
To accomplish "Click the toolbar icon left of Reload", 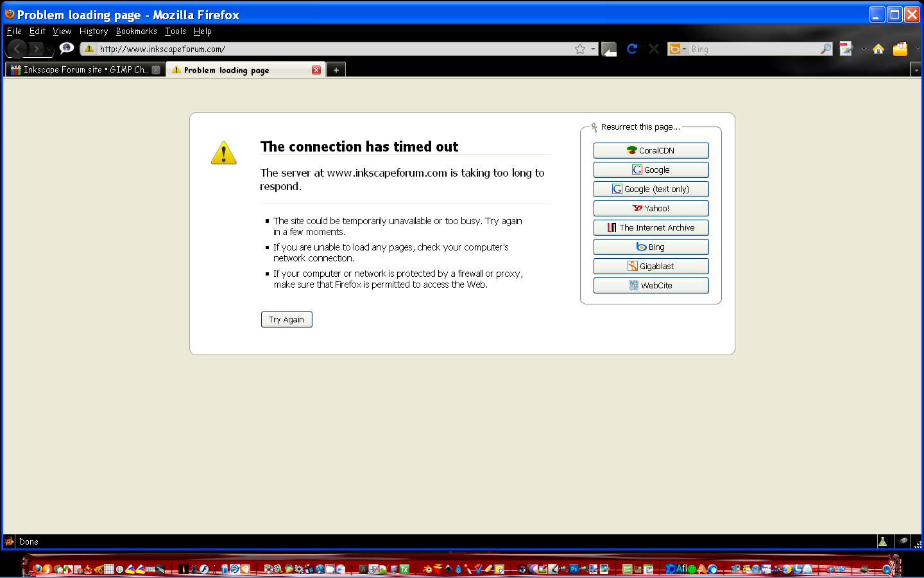I will tap(609, 49).
